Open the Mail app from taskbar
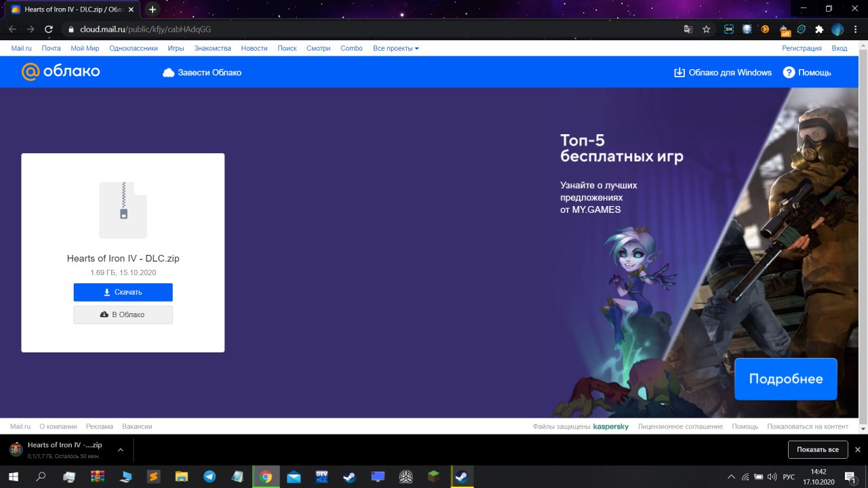The image size is (868, 488). (x=294, y=476)
